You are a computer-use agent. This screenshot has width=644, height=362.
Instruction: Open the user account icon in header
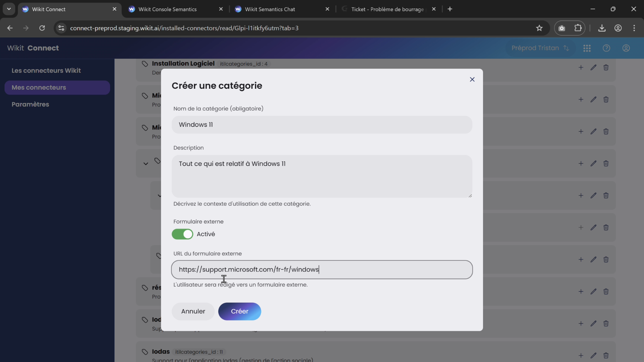click(x=626, y=48)
